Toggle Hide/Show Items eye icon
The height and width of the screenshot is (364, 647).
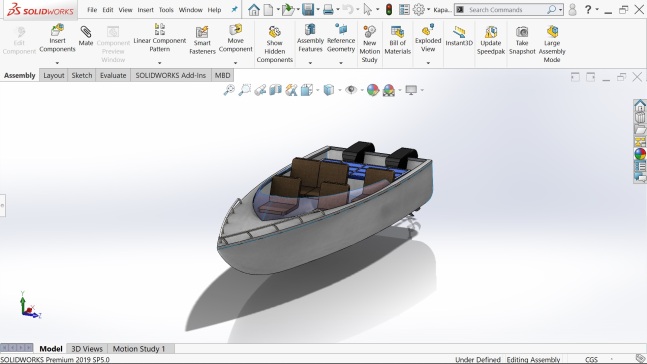click(x=351, y=90)
